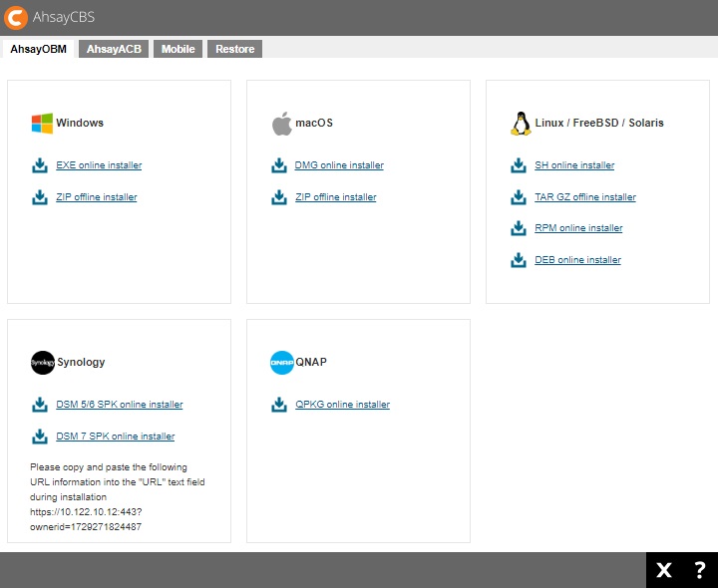Switch to the AhsayACB tab
718x588 pixels.
114,49
